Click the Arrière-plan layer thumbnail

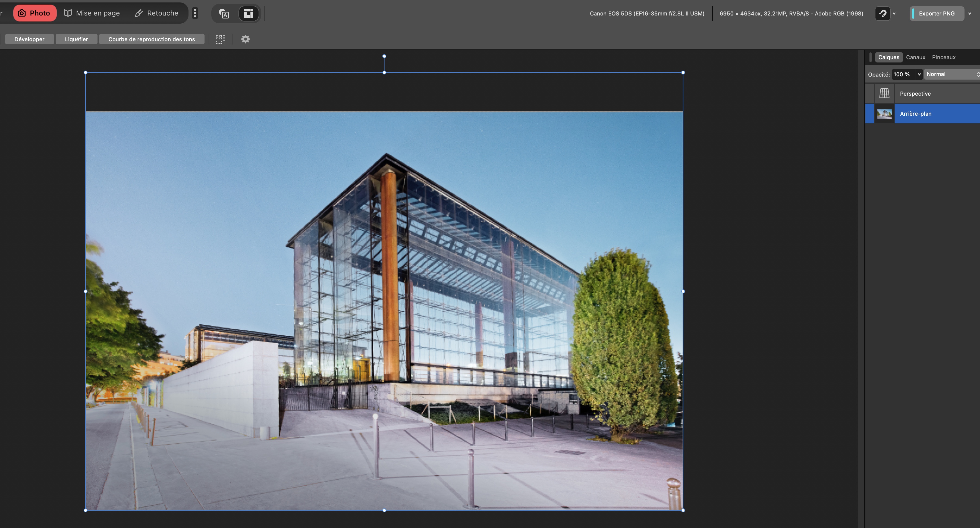pos(884,114)
